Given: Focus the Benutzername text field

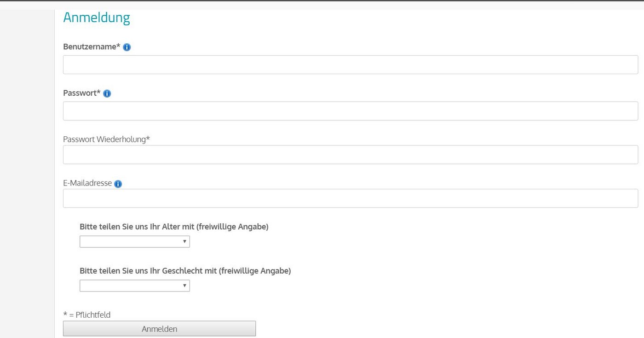Looking at the screenshot, I should point(350,65).
